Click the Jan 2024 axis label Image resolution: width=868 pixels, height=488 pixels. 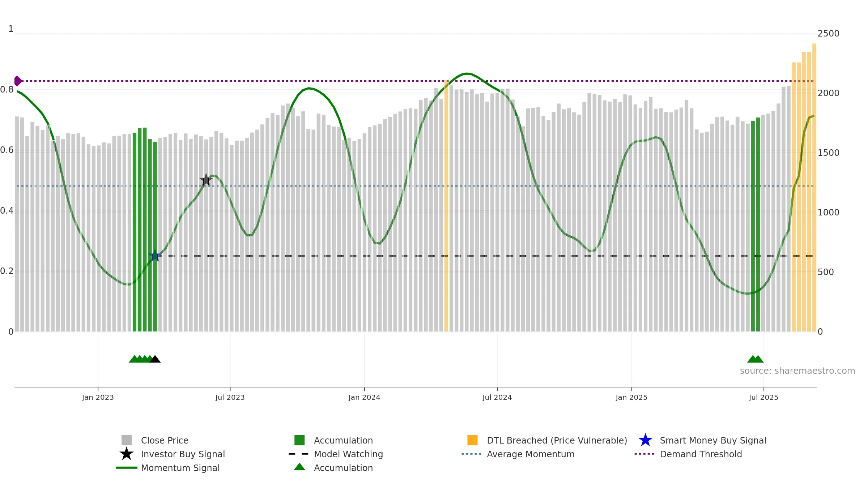[x=364, y=398]
